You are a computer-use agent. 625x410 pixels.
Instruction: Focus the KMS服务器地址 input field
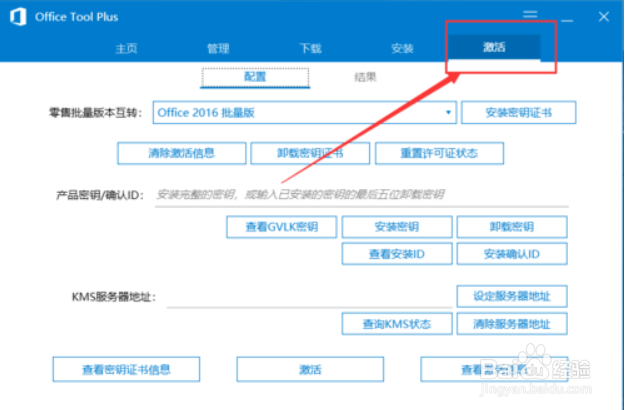coord(309,297)
